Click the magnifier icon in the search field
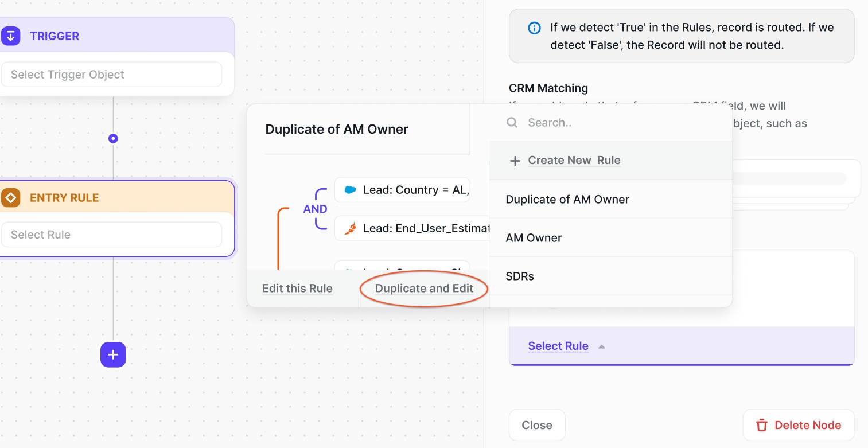The image size is (868, 448). pos(512,123)
